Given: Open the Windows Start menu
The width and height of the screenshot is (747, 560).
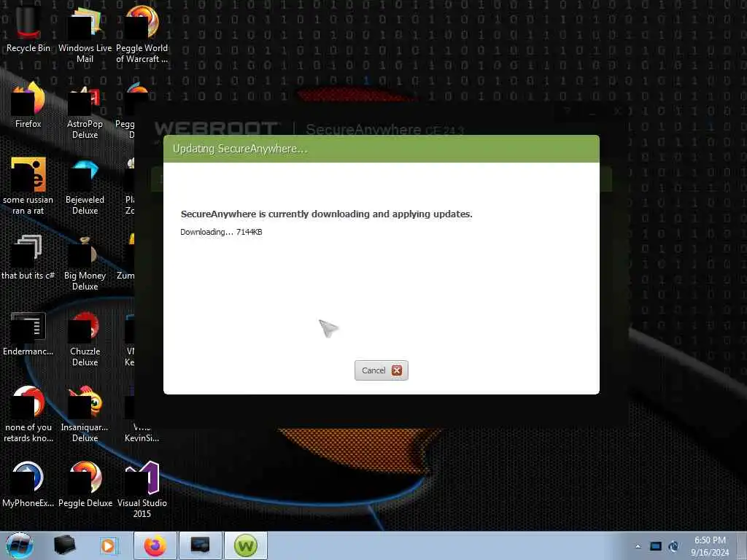Looking at the screenshot, I should [19, 545].
